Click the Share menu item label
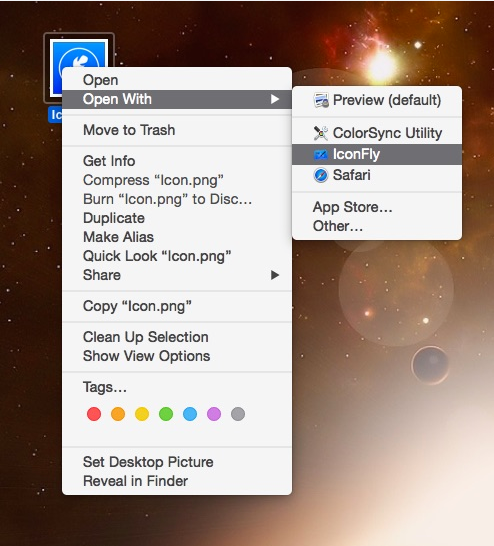 coord(102,275)
